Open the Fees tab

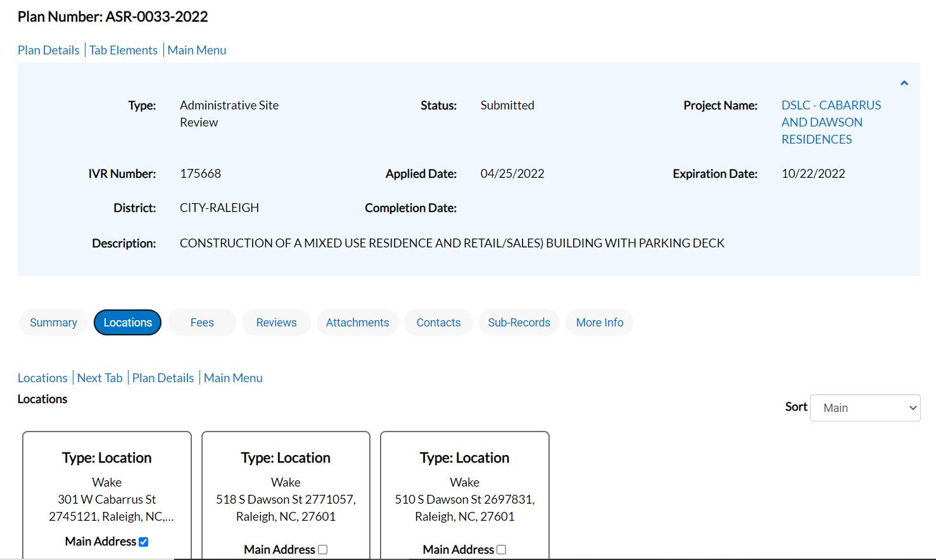point(202,323)
